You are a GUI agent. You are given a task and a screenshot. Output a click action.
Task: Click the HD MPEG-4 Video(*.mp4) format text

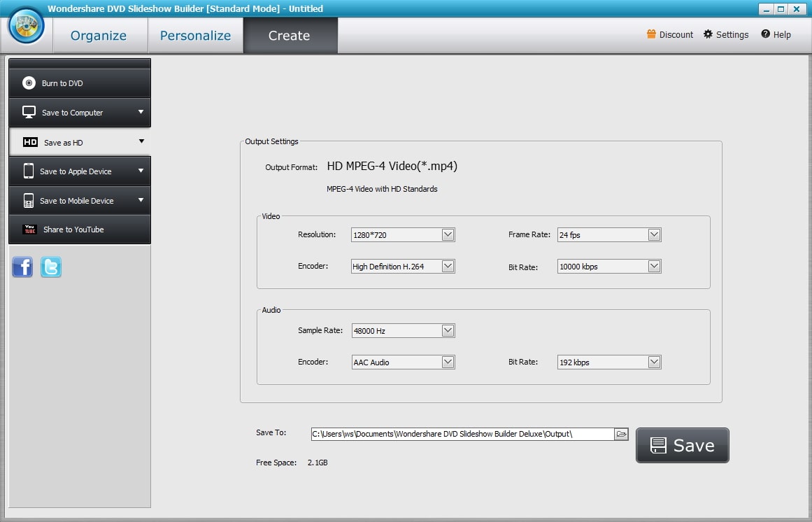tap(392, 167)
